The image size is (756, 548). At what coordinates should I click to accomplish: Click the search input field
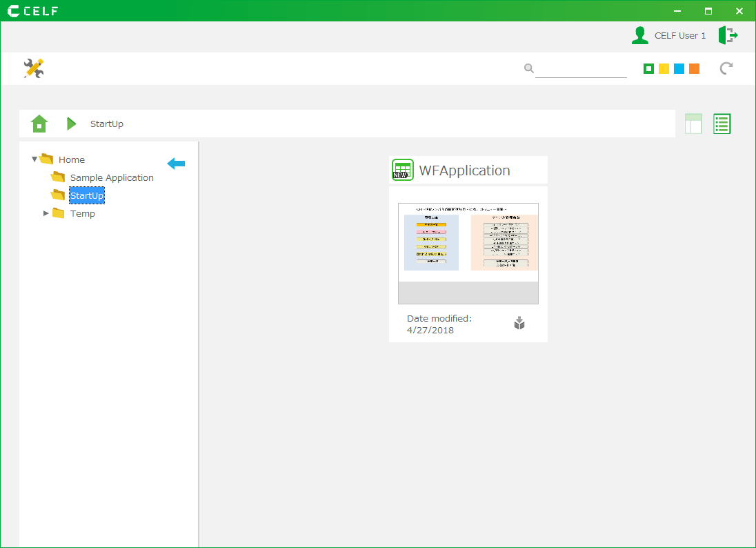pyautogui.click(x=581, y=69)
